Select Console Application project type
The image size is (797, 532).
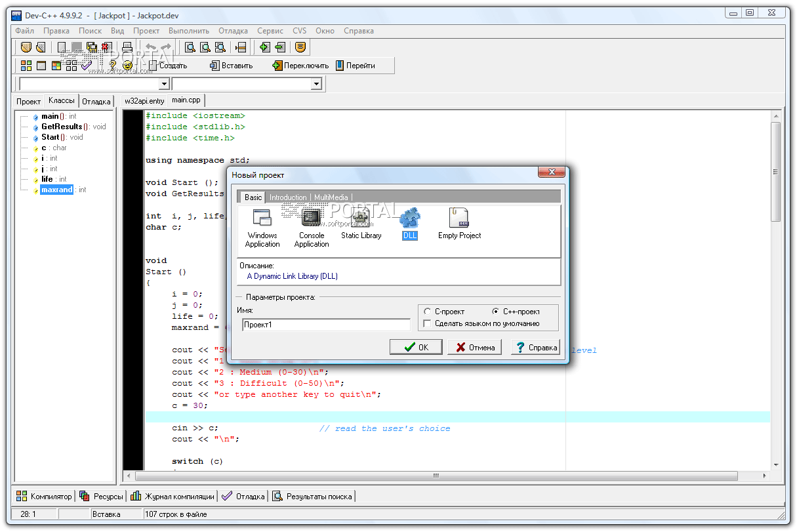point(312,228)
